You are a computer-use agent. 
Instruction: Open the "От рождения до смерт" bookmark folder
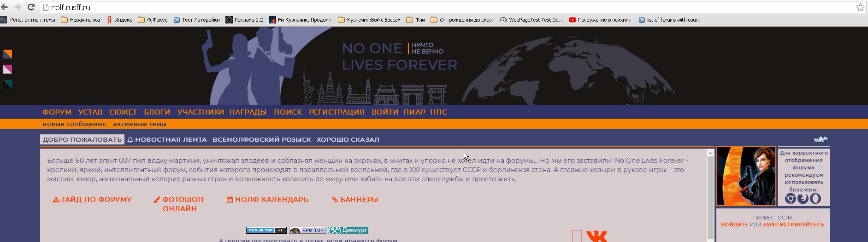click(462, 20)
